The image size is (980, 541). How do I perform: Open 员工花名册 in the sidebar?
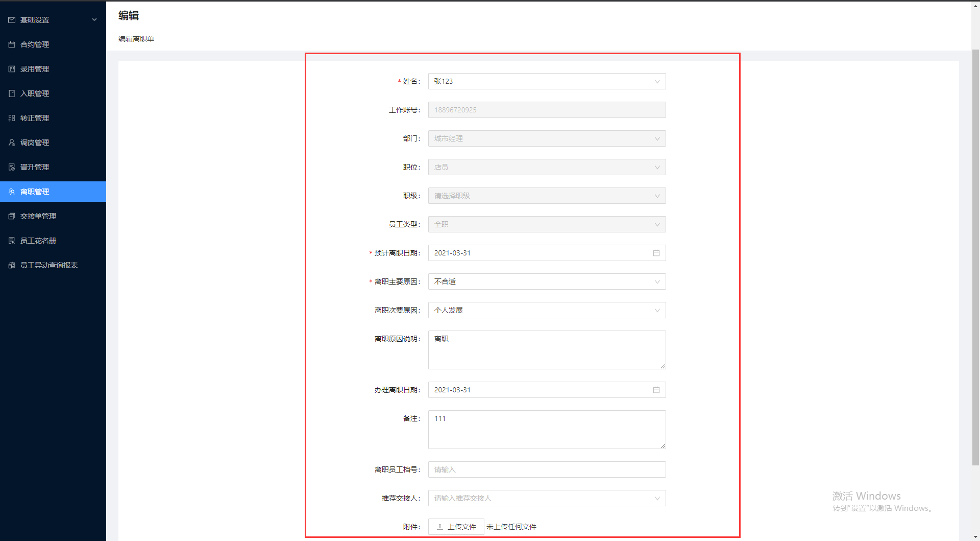tap(53, 241)
